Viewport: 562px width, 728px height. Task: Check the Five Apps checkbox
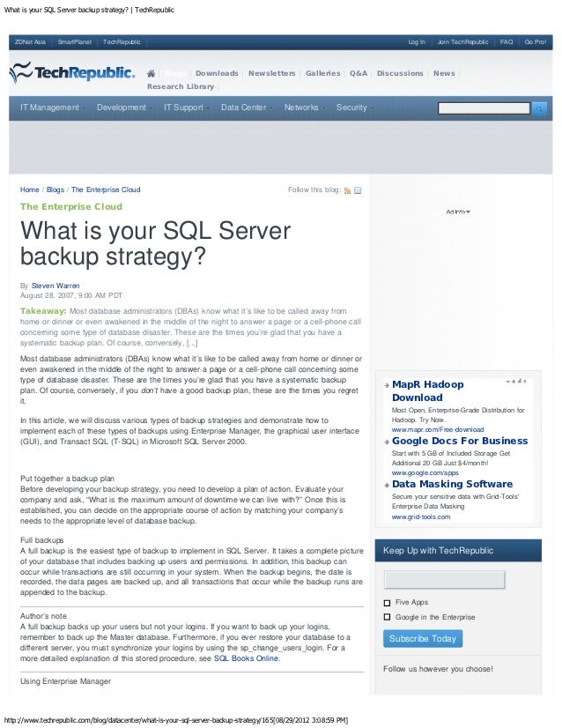pyautogui.click(x=387, y=603)
